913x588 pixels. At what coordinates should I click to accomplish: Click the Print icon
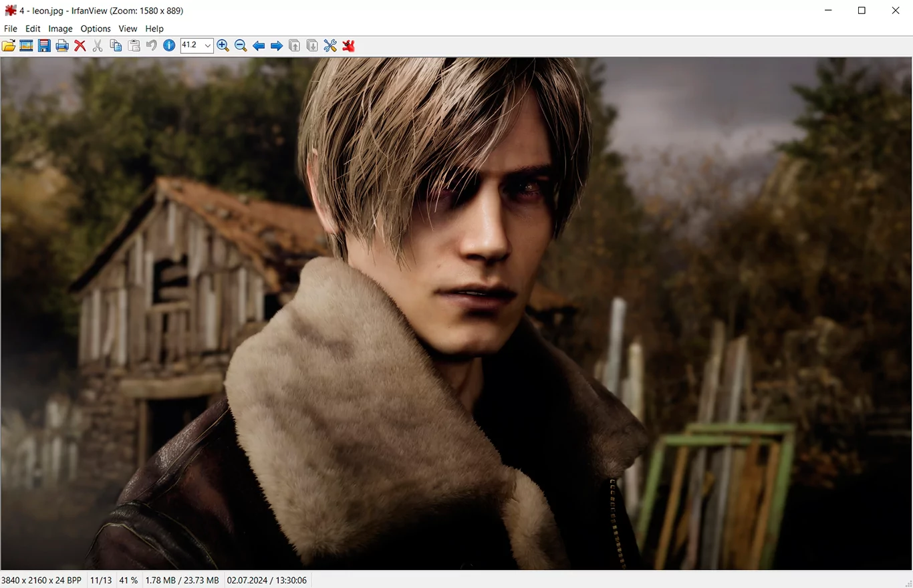pyautogui.click(x=62, y=45)
